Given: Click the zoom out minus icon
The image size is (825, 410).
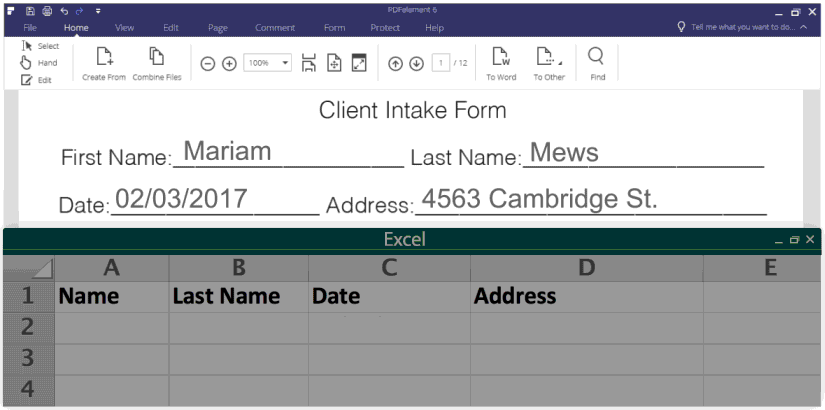Looking at the screenshot, I should pyautogui.click(x=208, y=63).
